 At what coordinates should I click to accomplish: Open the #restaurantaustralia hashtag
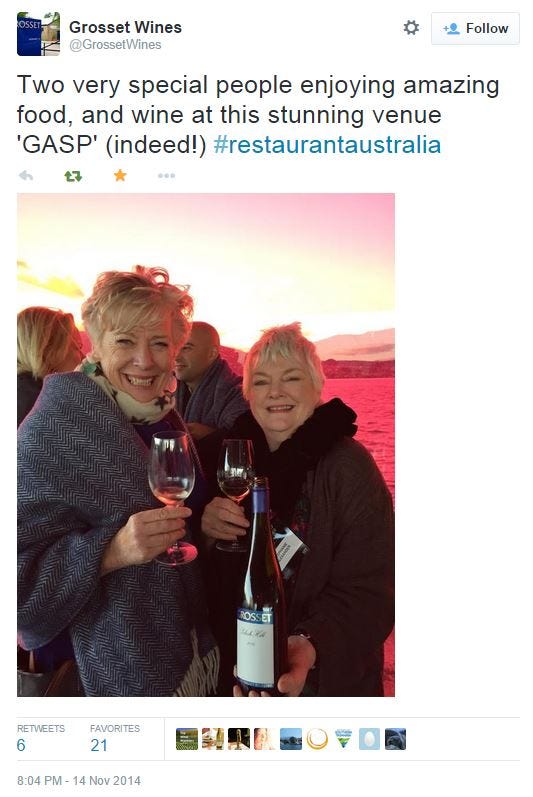pos(327,144)
